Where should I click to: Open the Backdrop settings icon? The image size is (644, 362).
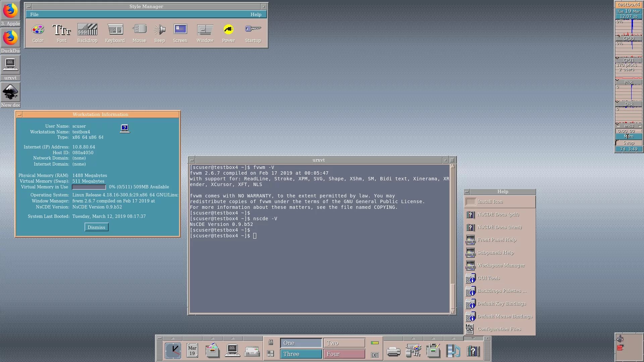pyautogui.click(x=87, y=30)
